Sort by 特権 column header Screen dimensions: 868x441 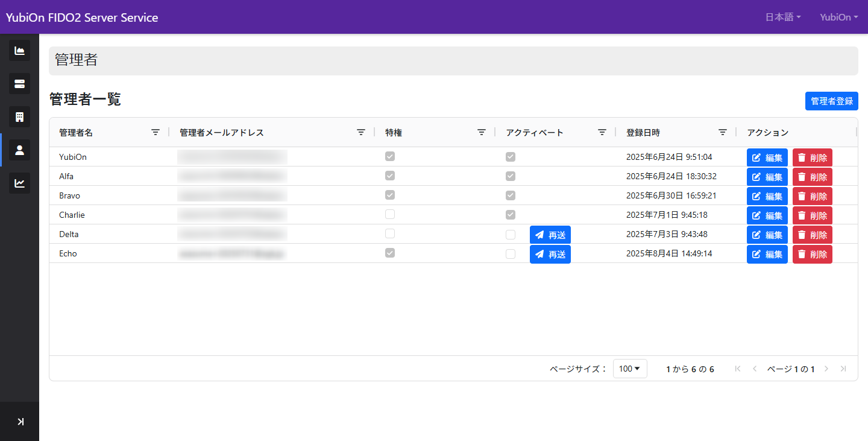click(394, 133)
